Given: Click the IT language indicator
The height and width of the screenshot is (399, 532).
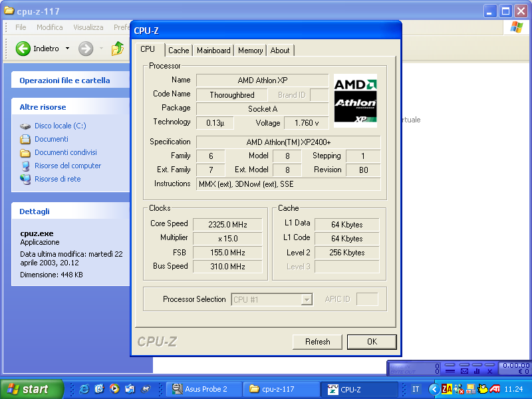Looking at the screenshot, I should 416,389.
